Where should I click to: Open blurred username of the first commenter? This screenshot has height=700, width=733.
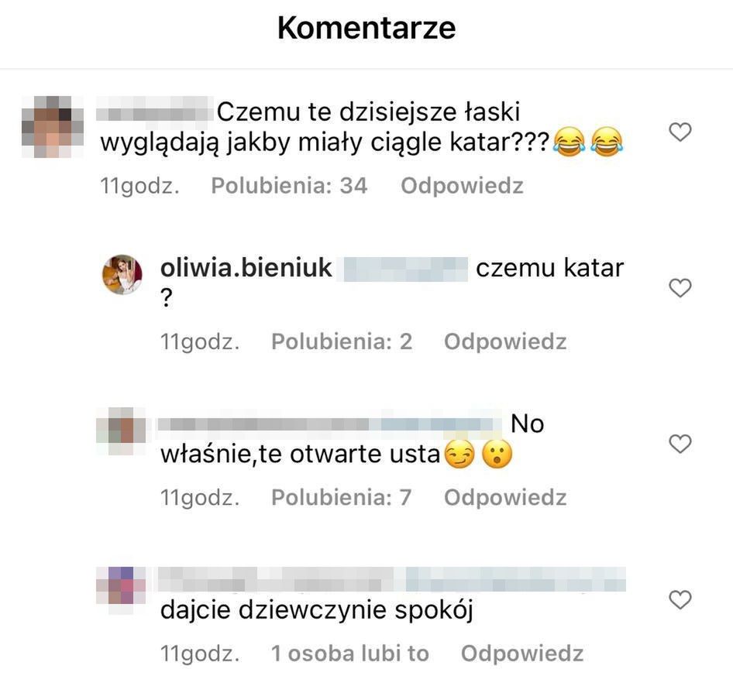(153, 112)
